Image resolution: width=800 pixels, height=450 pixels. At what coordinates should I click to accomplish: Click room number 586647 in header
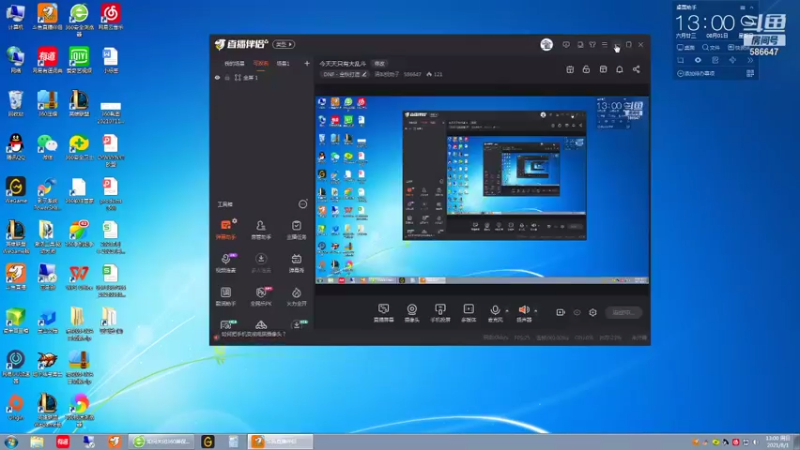click(412, 74)
